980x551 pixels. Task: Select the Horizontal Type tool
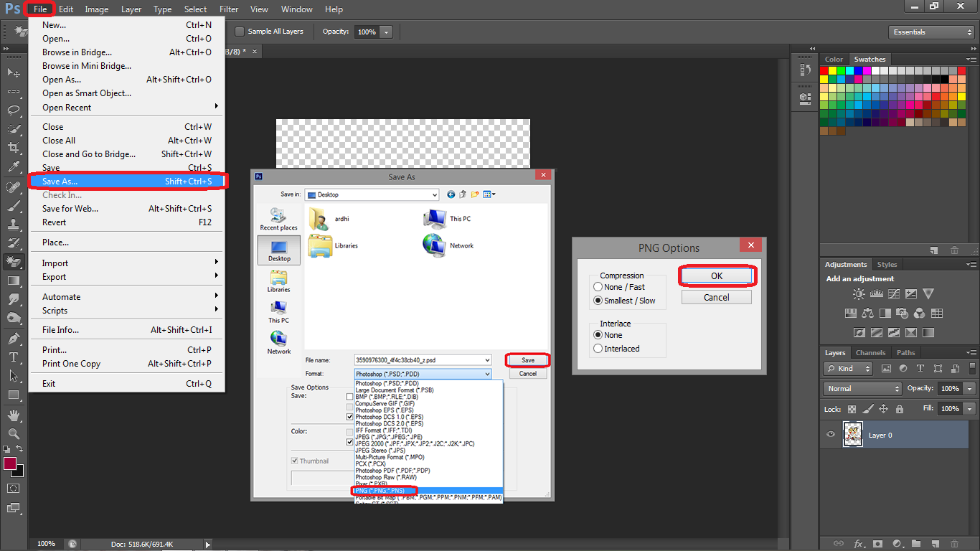(14, 357)
